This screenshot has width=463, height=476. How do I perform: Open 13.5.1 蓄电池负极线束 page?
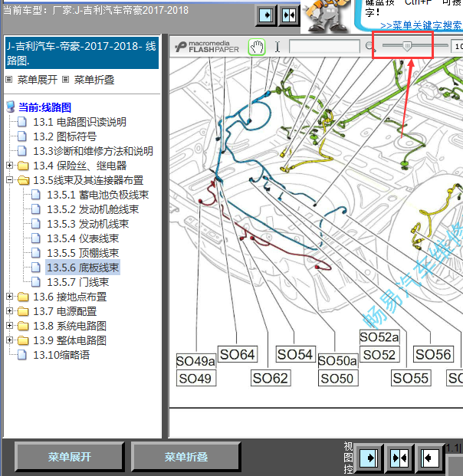point(98,195)
